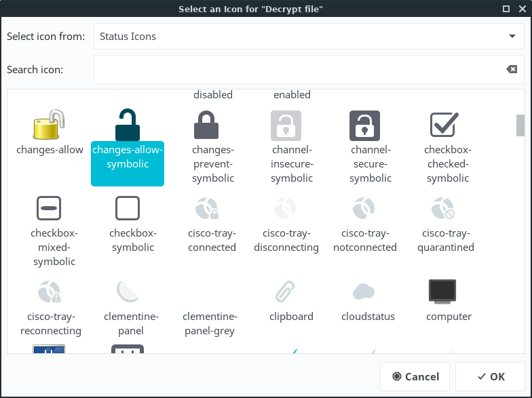Select the clipboard paperclip icon
Screen dimensions: 532x398
(286, 292)
